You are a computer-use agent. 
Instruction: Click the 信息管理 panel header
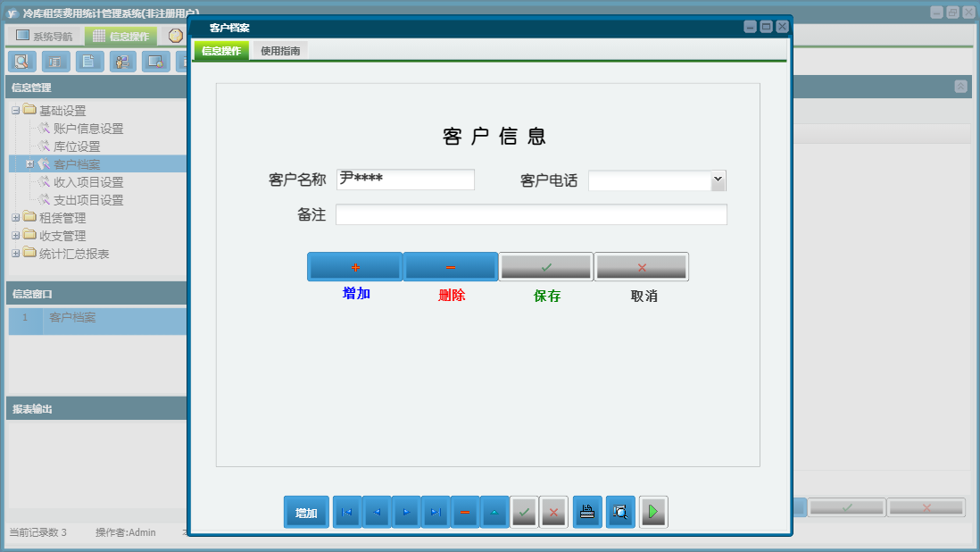click(x=96, y=88)
